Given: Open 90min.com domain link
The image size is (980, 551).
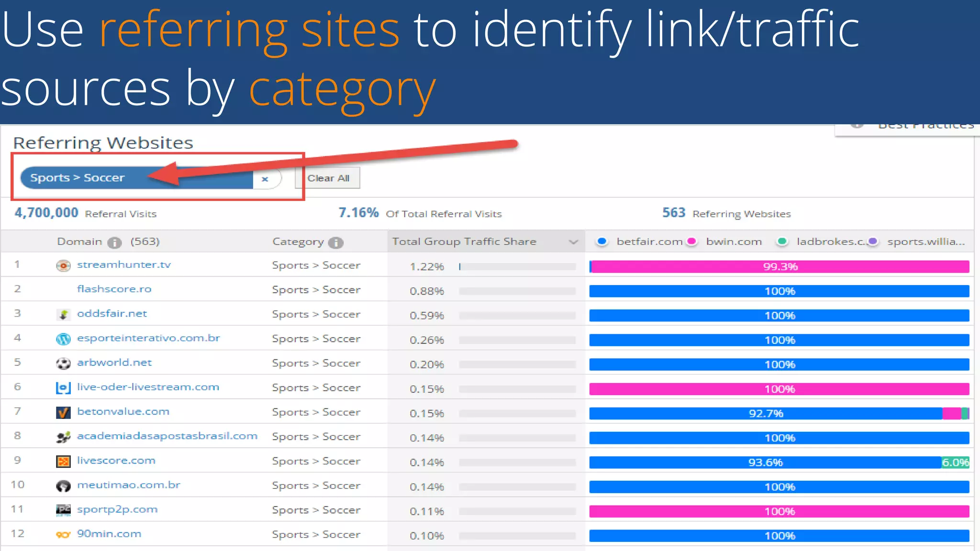Looking at the screenshot, I should [109, 534].
